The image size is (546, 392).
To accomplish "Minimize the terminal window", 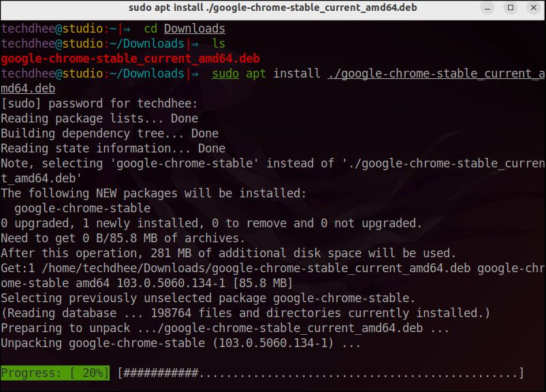I will pos(487,8).
